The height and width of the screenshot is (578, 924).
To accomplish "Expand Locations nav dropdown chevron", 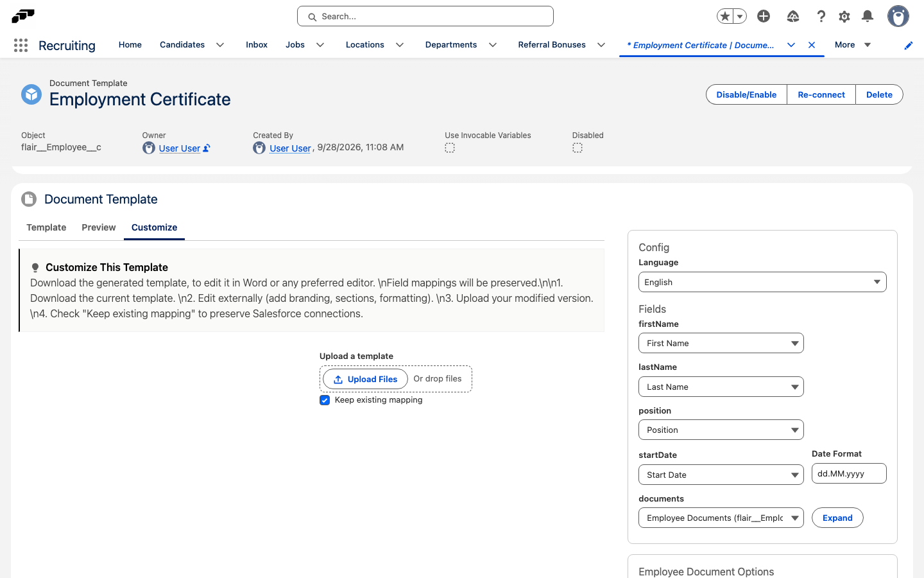I will pos(400,45).
